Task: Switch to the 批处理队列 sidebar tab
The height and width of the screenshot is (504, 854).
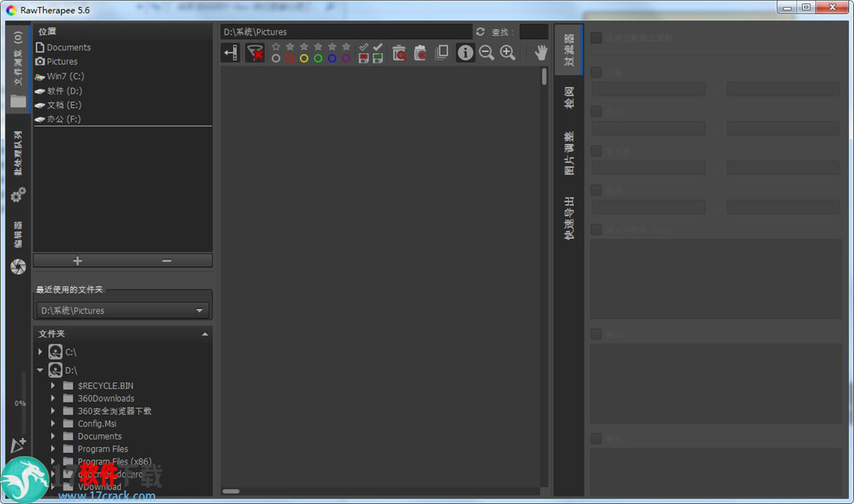Action: tap(18, 153)
